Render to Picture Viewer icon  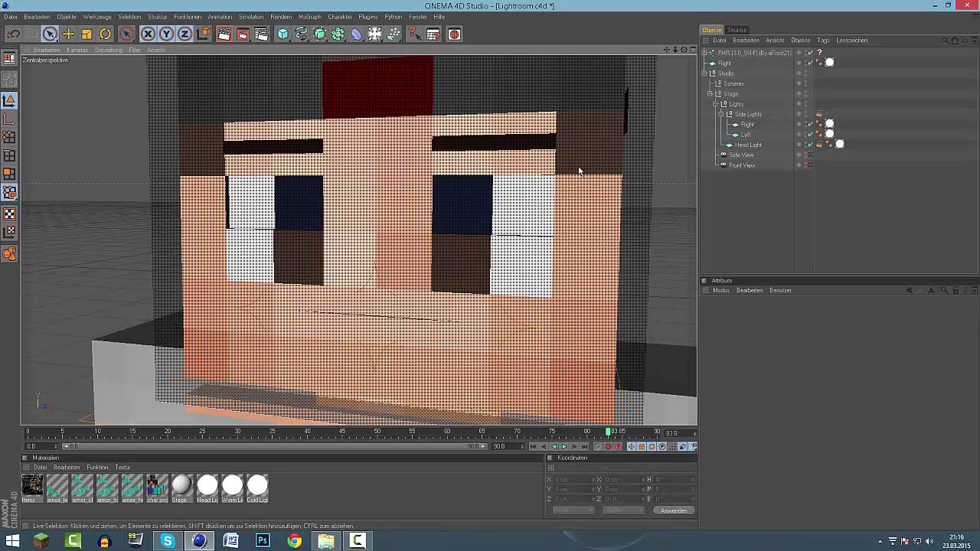tap(243, 34)
